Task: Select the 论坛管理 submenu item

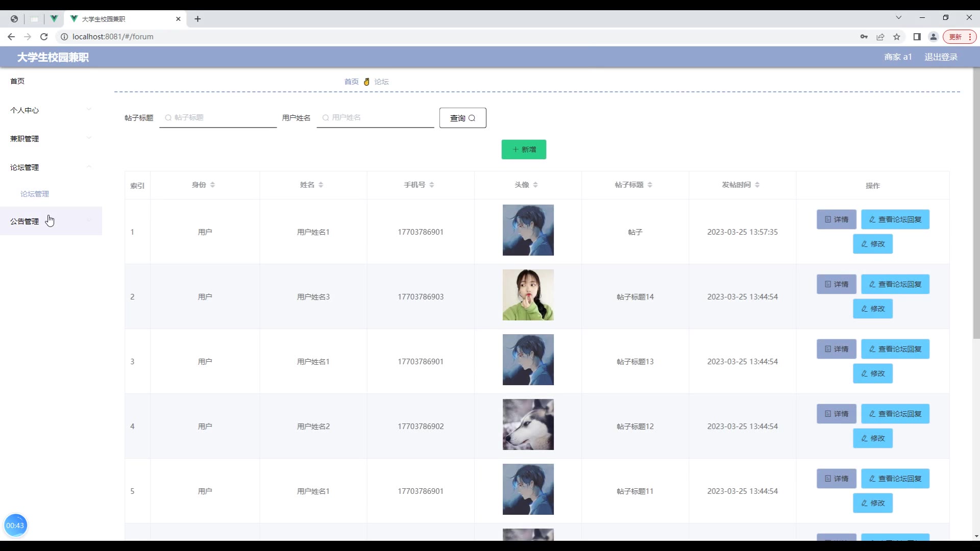Action: pos(35,194)
